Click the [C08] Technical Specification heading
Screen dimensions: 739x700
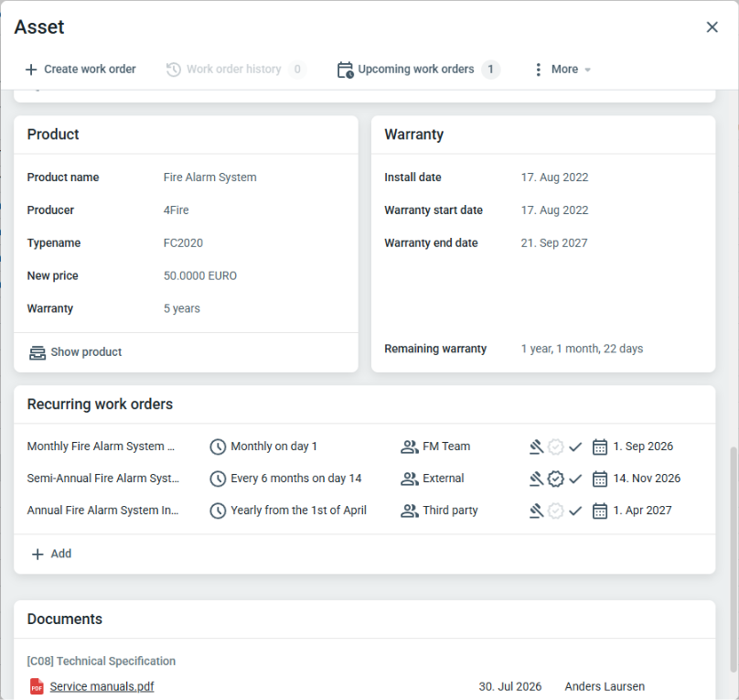pyautogui.click(x=102, y=662)
